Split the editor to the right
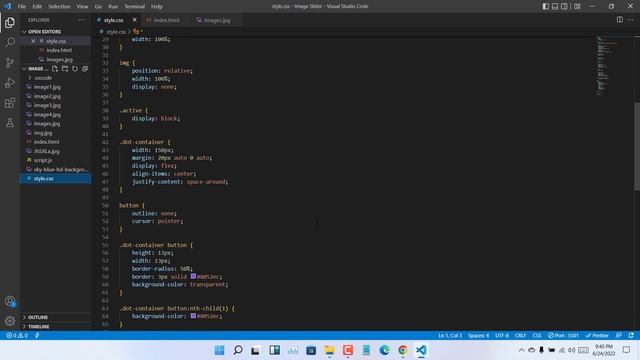640x360 pixels. (620, 20)
